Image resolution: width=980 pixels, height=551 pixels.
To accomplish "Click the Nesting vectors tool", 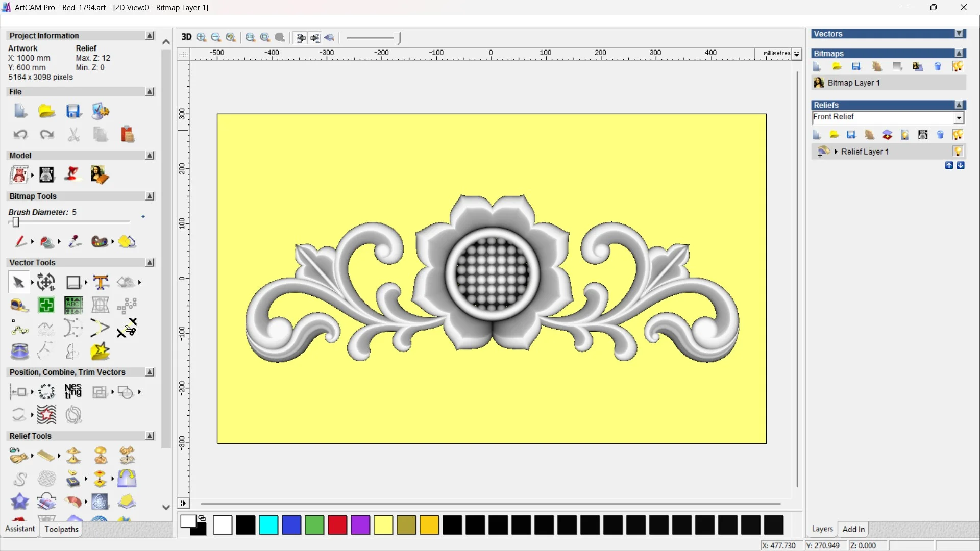I will pyautogui.click(x=73, y=392).
